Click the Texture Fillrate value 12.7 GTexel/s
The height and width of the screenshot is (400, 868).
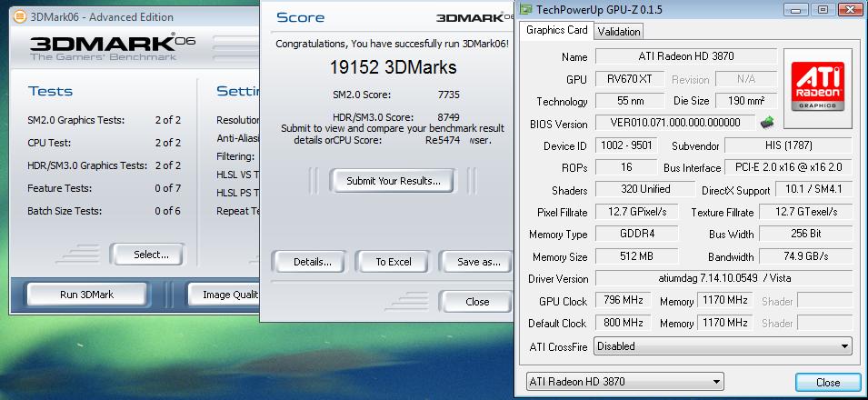(x=805, y=212)
